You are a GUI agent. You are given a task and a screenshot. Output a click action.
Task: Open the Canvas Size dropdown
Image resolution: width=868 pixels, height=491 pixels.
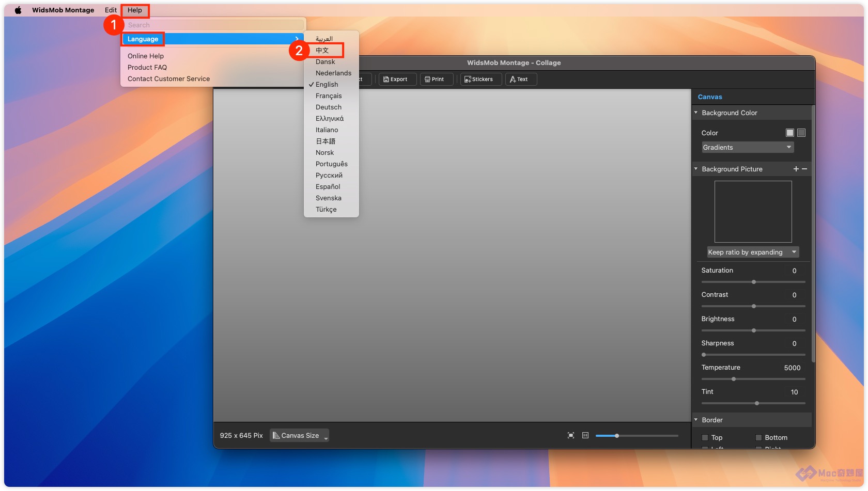coord(299,435)
